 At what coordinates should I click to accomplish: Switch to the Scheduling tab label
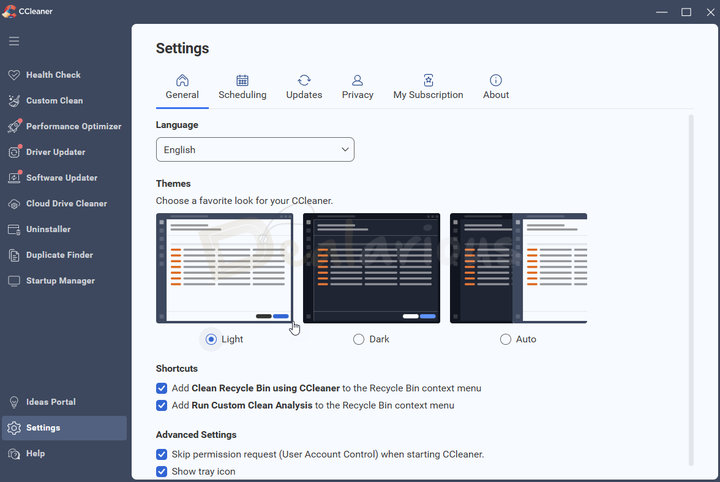(x=242, y=95)
